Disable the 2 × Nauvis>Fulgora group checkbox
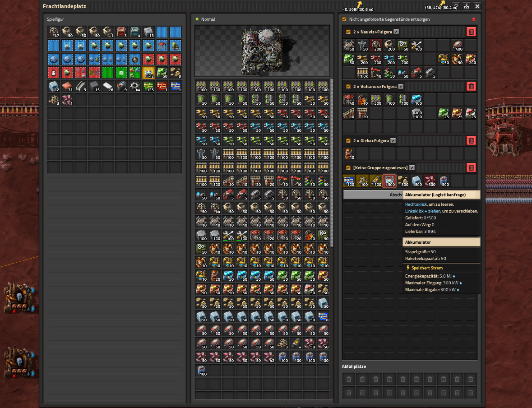532x408 pixels. [348, 32]
